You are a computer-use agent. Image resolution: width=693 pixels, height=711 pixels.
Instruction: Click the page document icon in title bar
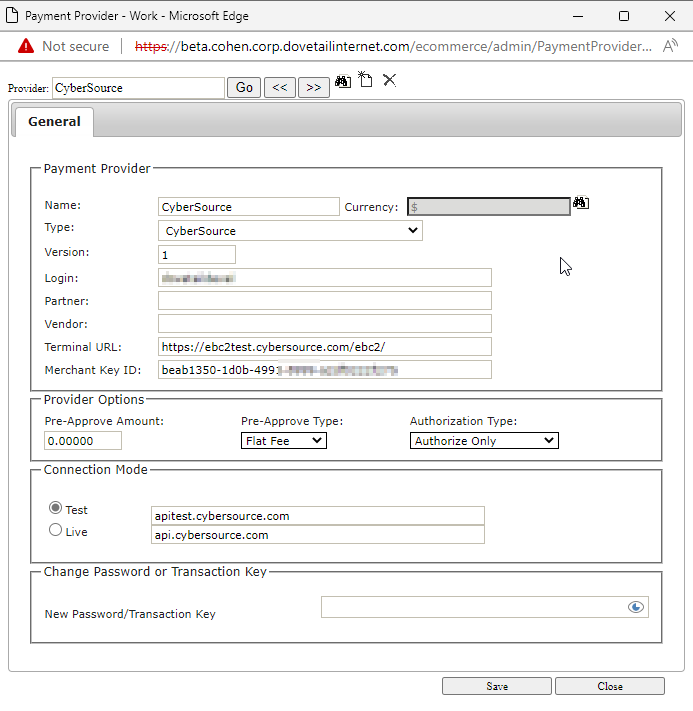coord(12,15)
